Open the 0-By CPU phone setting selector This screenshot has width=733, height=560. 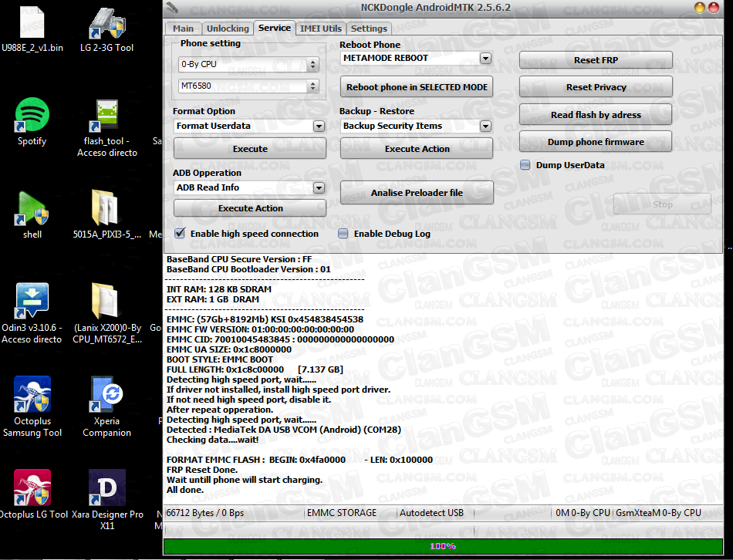point(248,64)
